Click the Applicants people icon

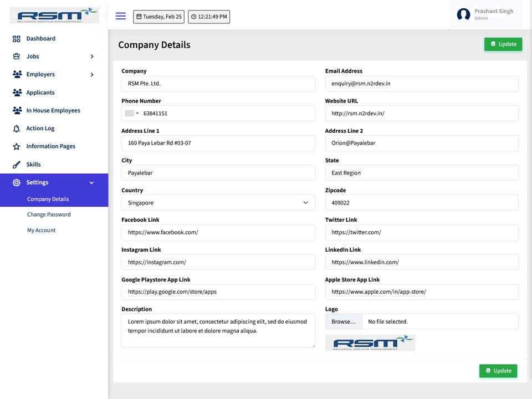click(x=17, y=93)
